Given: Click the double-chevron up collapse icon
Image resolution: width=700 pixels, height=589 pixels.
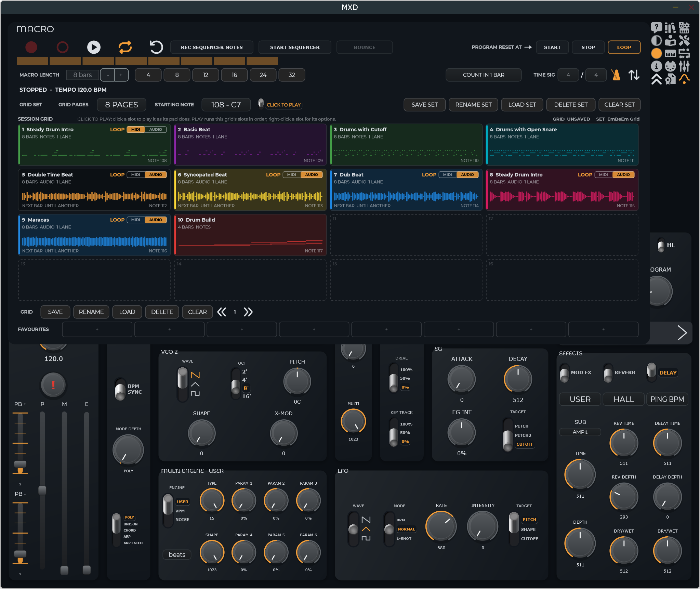Looking at the screenshot, I should [656, 79].
